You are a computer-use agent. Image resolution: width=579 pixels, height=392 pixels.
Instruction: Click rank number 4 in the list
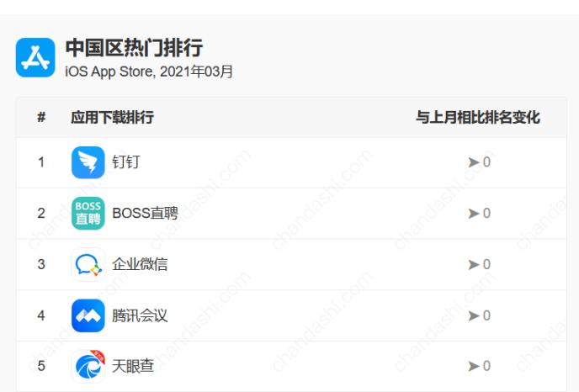point(41,315)
